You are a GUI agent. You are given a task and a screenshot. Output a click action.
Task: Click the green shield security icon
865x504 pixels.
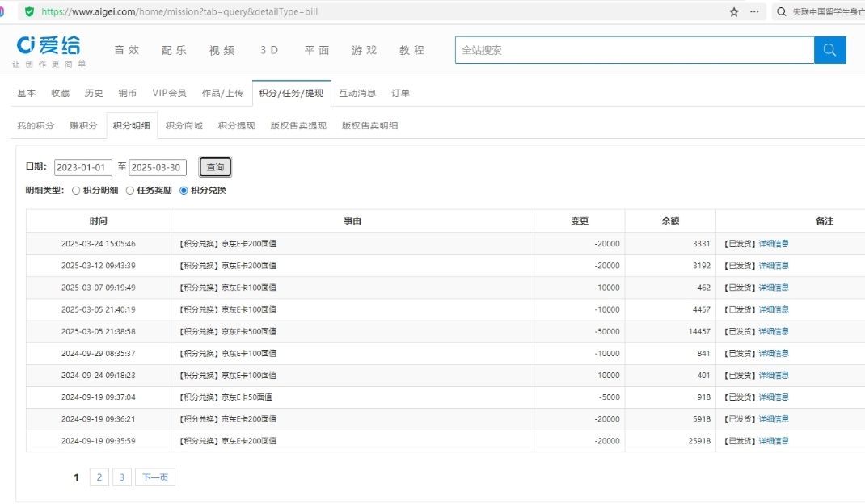[x=30, y=11]
